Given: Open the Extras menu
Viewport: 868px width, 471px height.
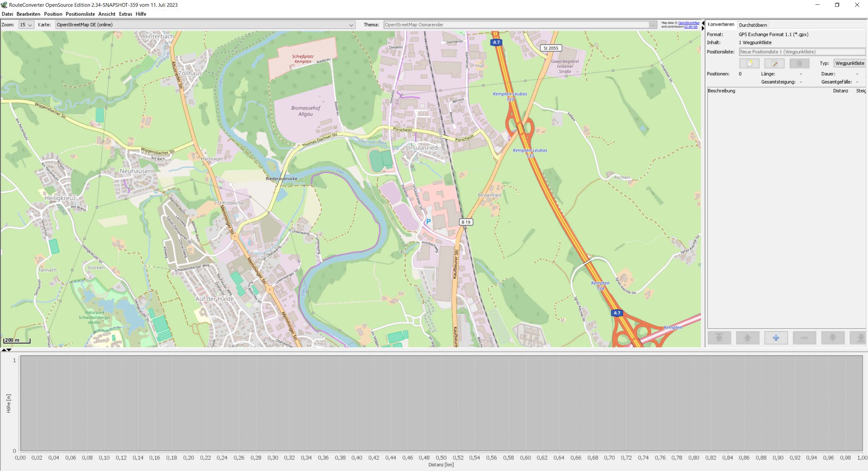Looking at the screenshot, I should click(125, 14).
